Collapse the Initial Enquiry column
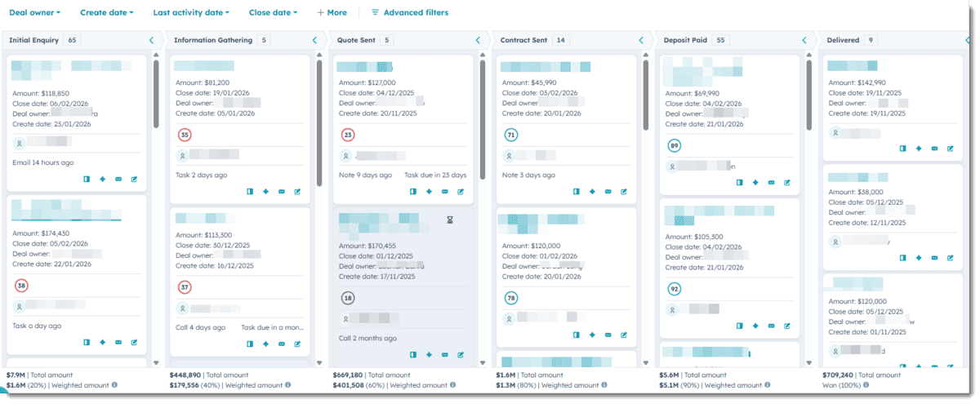The height and width of the screenshot is (404, 980). [x=152, y=40]
